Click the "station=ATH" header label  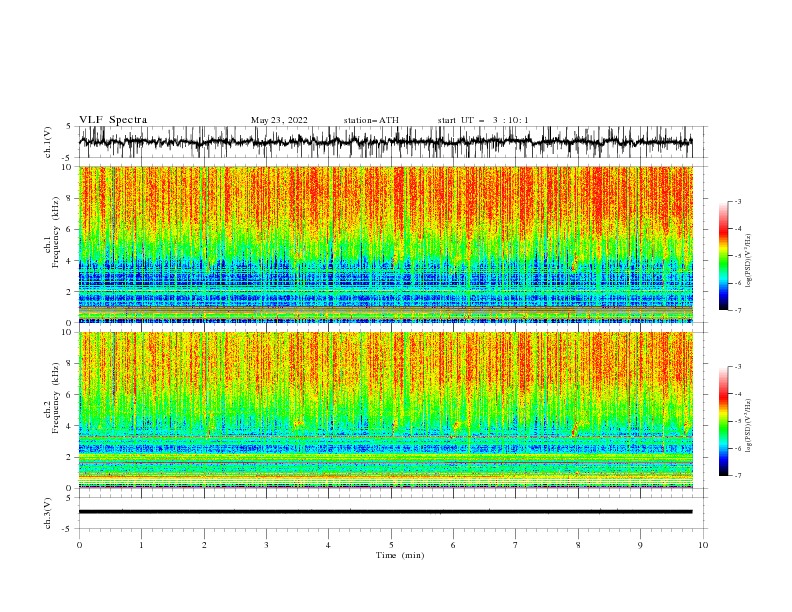point(371,120)
